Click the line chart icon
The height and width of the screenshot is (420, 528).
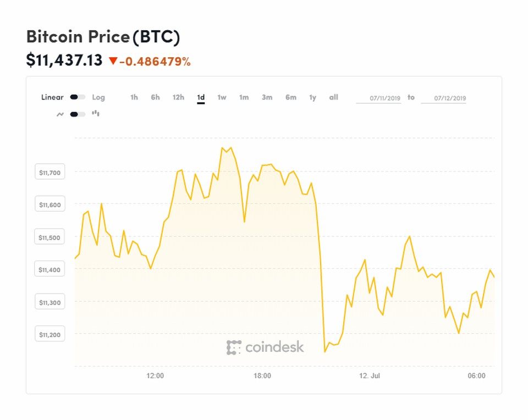pyautogui.click(x=60, y=114)
